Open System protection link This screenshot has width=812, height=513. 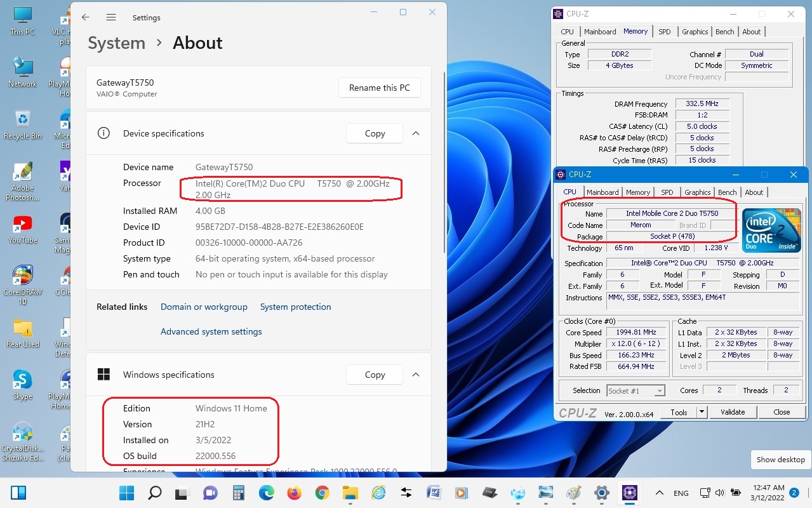coord(295,307)
